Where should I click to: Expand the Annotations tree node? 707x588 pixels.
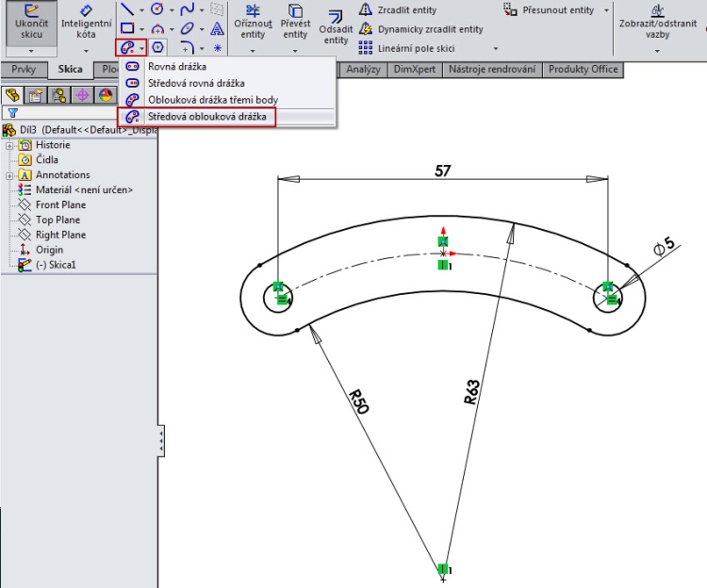(9, 175)
